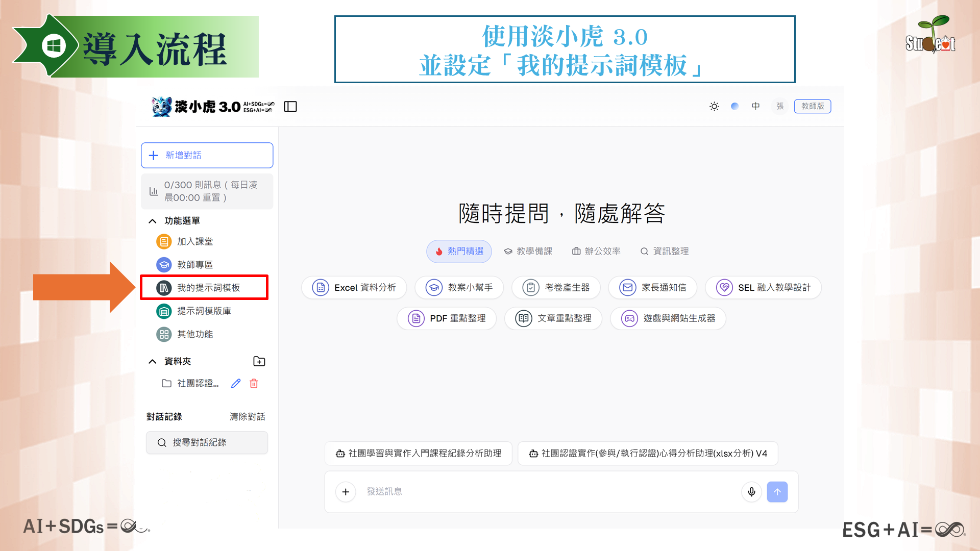
Task: Choose 家長通知信 prompt chip
Action: click(x=652, y=288)
